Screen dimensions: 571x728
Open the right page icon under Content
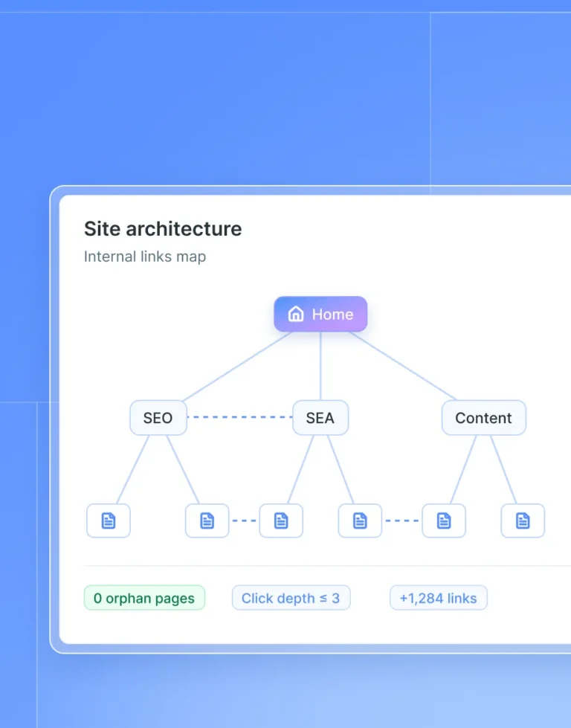point(523,521)
